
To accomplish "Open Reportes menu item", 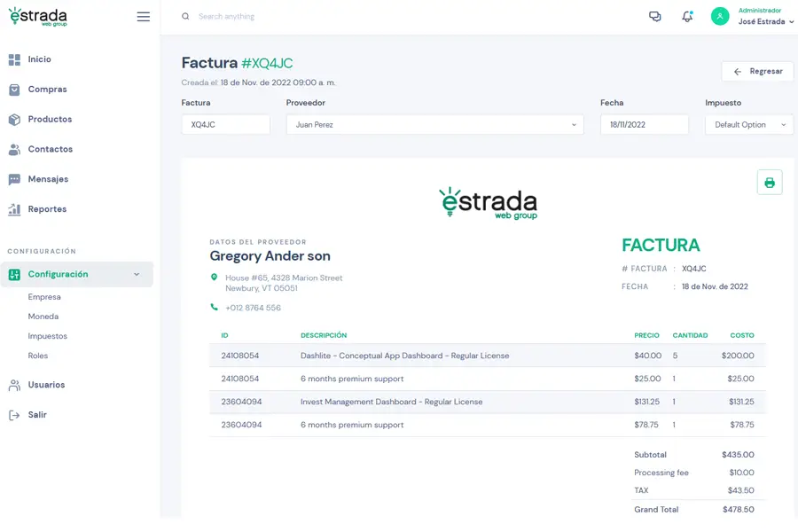I will [x=47, y=209].
